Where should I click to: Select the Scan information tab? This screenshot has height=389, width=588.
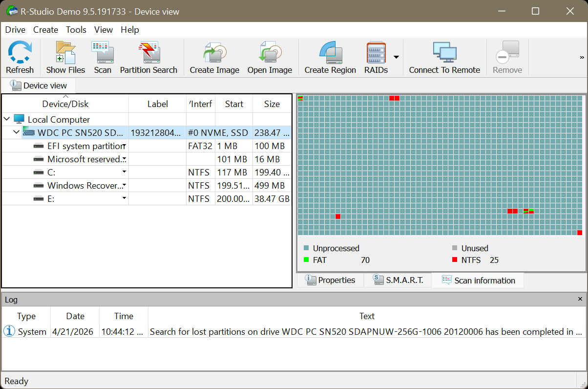click(478, 280)
